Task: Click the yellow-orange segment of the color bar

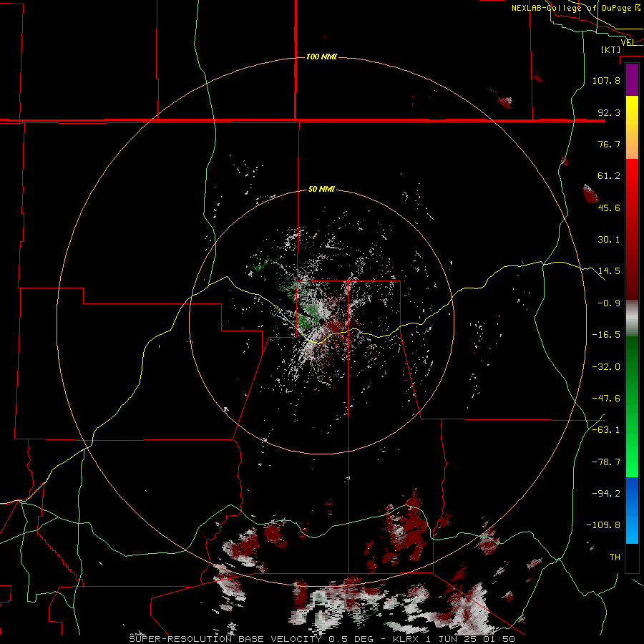Action: point(632,127)
